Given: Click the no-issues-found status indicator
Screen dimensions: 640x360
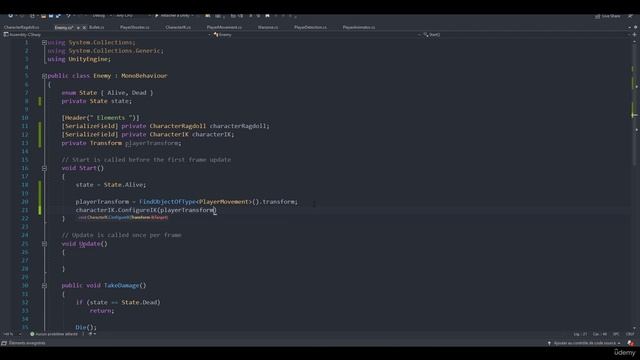Looking at the screenshot, I should [53, 334].
